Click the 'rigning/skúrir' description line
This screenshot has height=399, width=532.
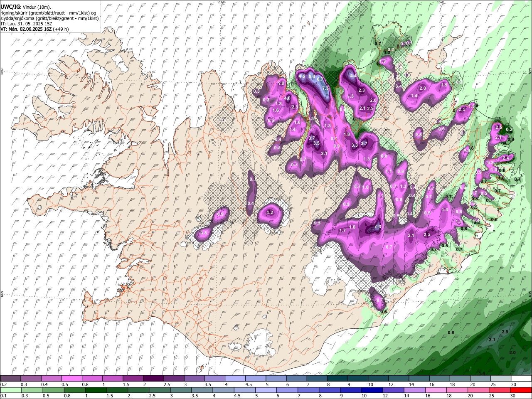(49, 13)
